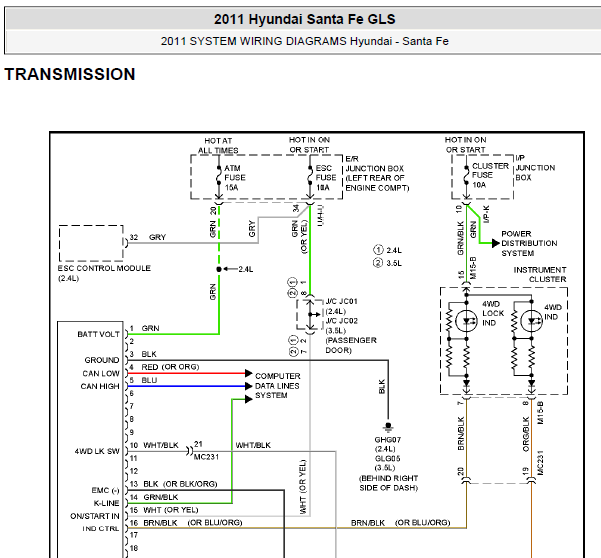Image resolution: width=601 pixels, height=558 pixels.
Task: Select the 2011 SYSTEM WIRING DIAGRAMS subtitle
Action: point(304,41)
